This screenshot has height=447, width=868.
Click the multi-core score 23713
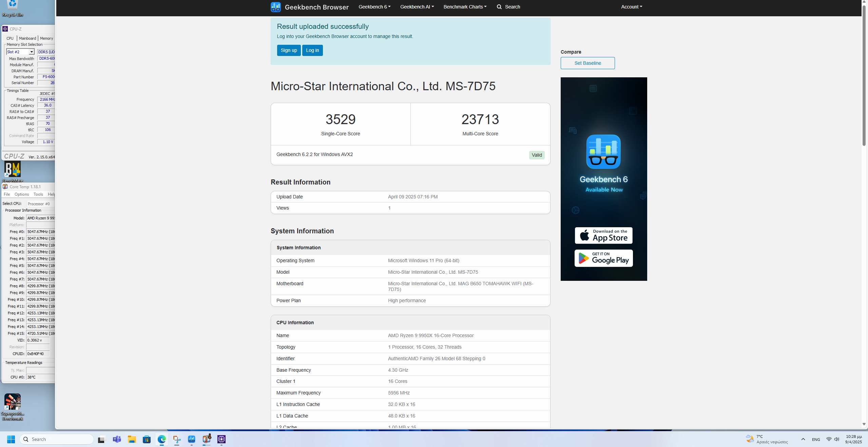coord(480,119)
